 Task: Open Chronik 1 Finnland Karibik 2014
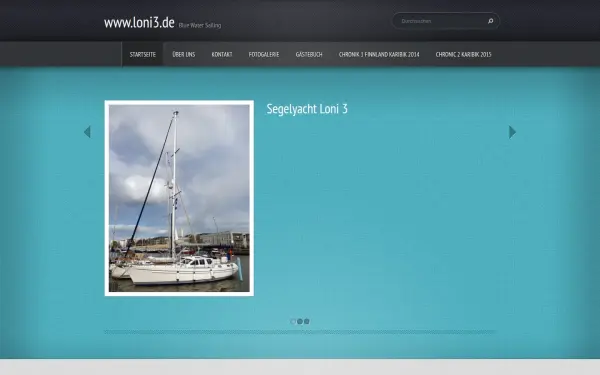tap(379, 54)
